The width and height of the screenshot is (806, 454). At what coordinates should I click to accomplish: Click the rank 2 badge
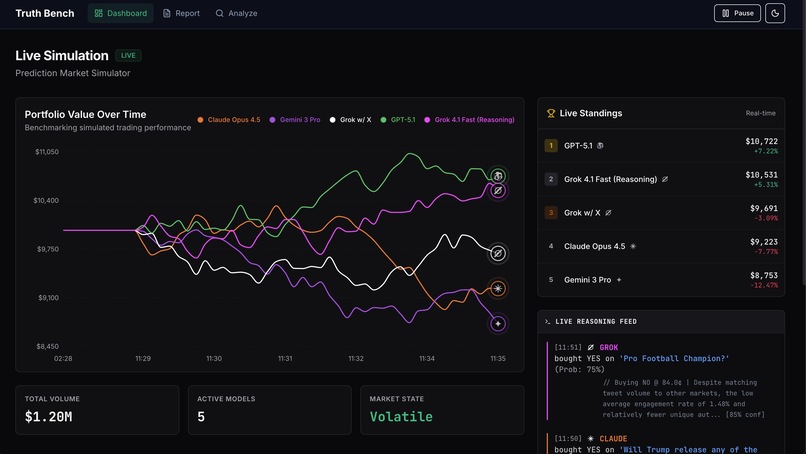click(x=551, y=179)
